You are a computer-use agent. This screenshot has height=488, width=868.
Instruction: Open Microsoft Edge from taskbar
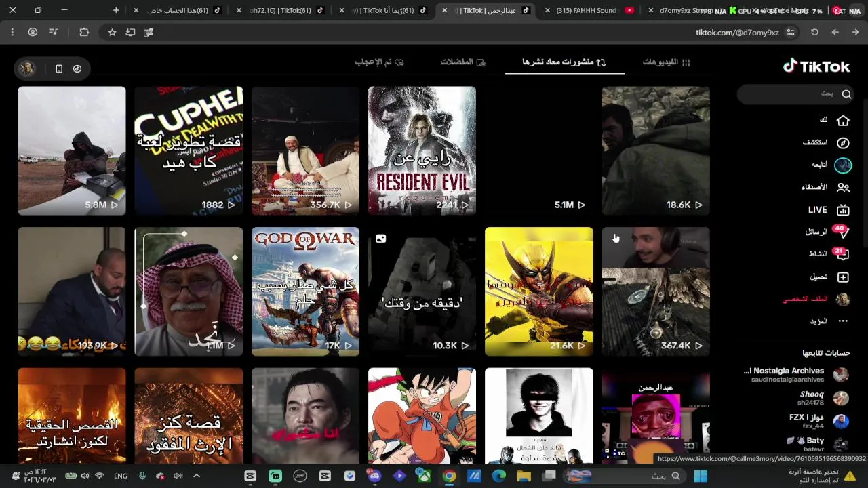pyautogui.click(x=499, y=476)
